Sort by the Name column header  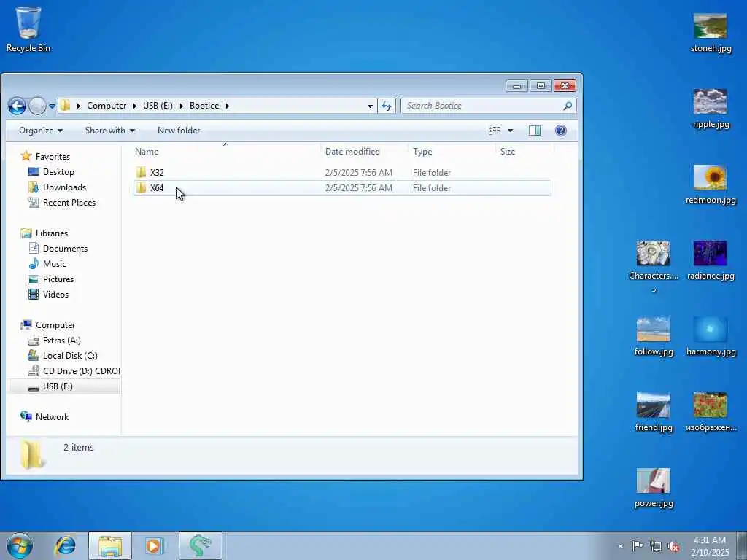226,152
